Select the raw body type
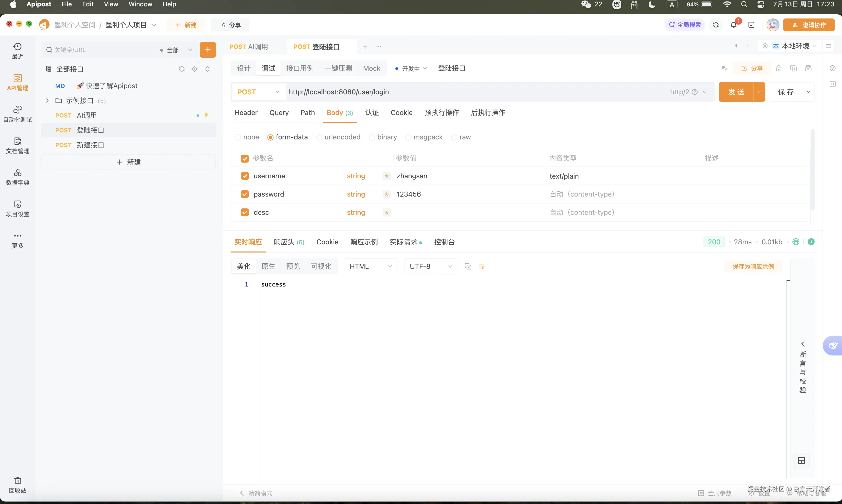This screenshot has height=504, width=842. pyautogui.click(x=454, y=137)
